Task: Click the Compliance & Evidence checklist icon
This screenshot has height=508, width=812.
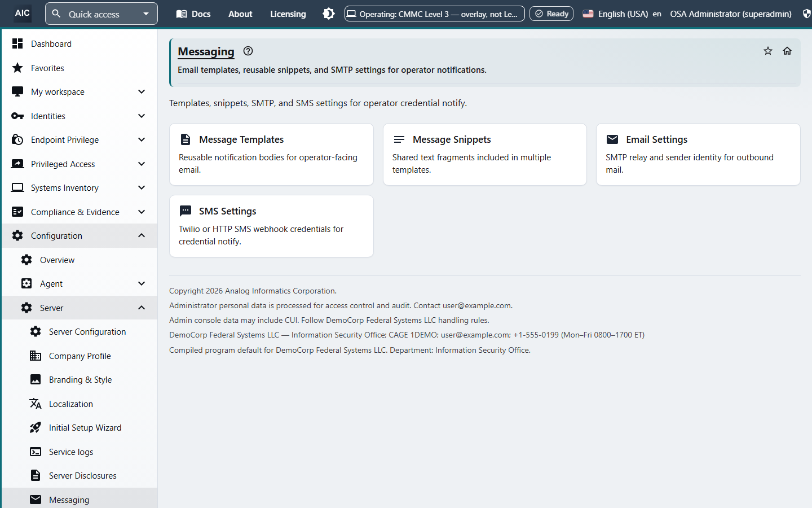Action: click(x=17, y=212)
